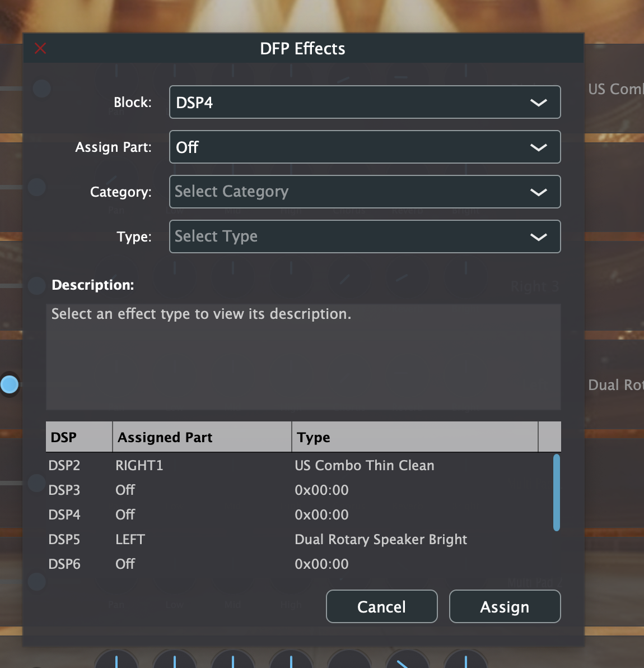Click the scrollbar thumb beside the DSP table
The width and height of the screenshot is (644, 668).
point(555,493)
